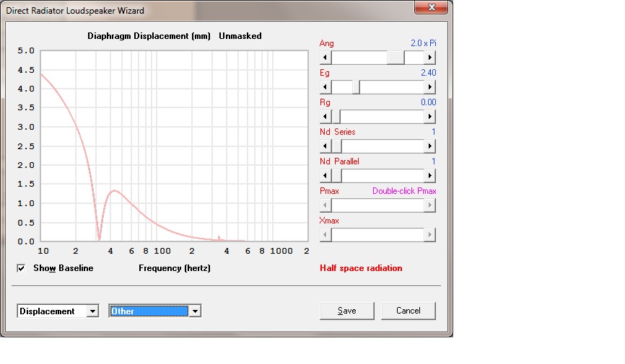This screenshot has width=625, height=364.
Task: Increase Nd Series with right arrow
Action: (429, 146)
